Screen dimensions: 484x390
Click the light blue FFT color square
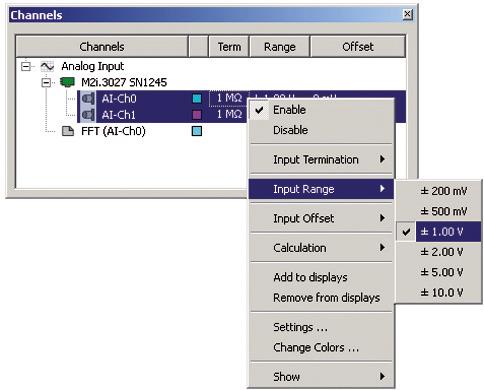(197, 131)
